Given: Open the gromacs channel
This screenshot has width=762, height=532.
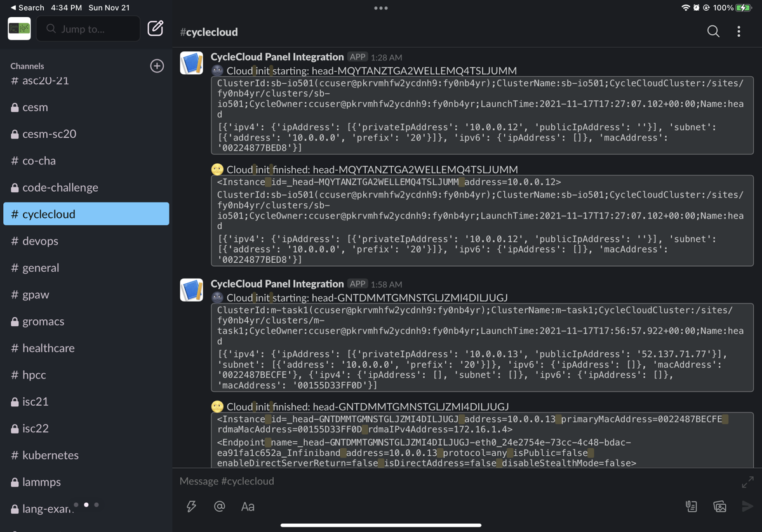Looking at the screenshot, I should (x=86, y=321).
